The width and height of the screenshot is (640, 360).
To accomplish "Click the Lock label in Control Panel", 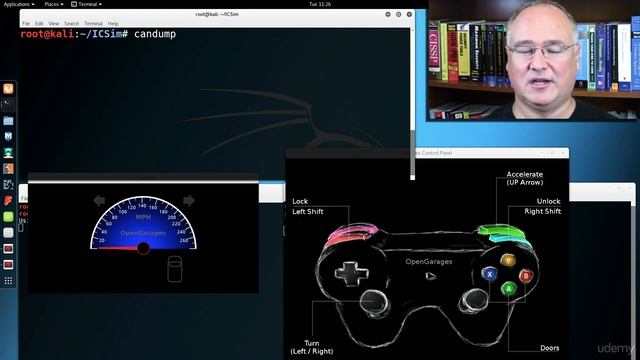I will pos(300,201).
